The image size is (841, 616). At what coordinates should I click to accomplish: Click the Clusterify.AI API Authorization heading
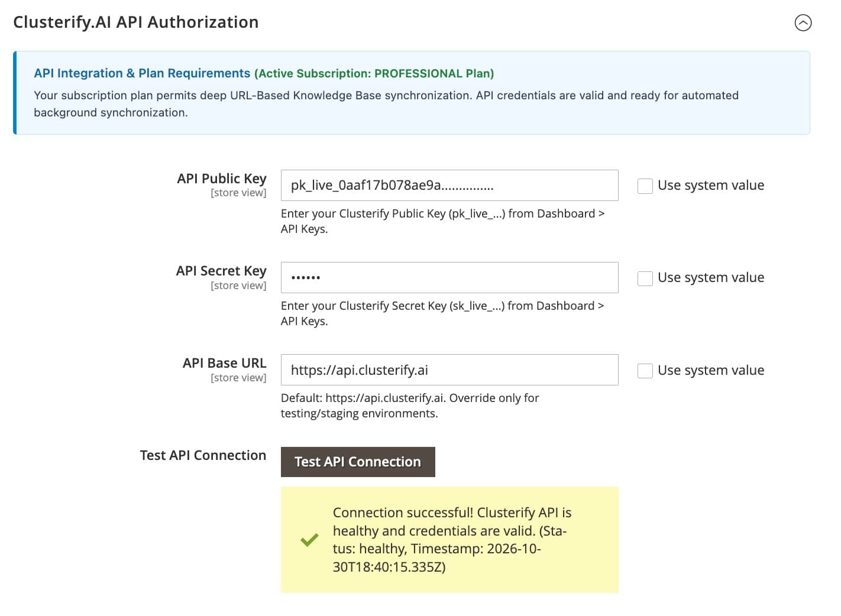click(136, 22)
